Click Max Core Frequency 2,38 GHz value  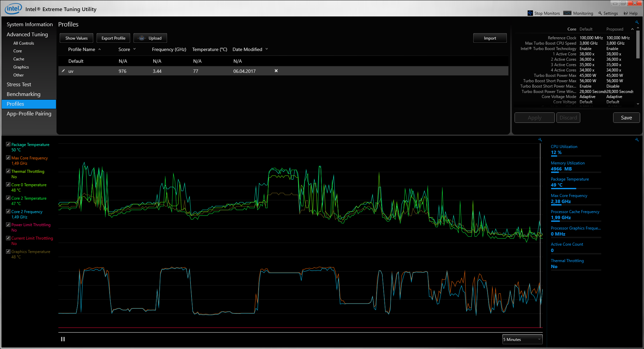click(561, 201)
